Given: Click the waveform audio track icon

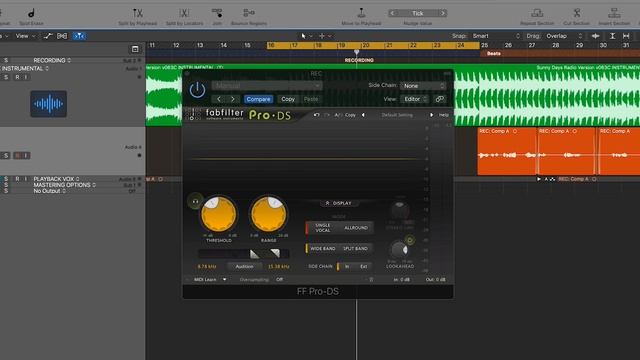Looking at the screenshot, I should tap(49, 104).
